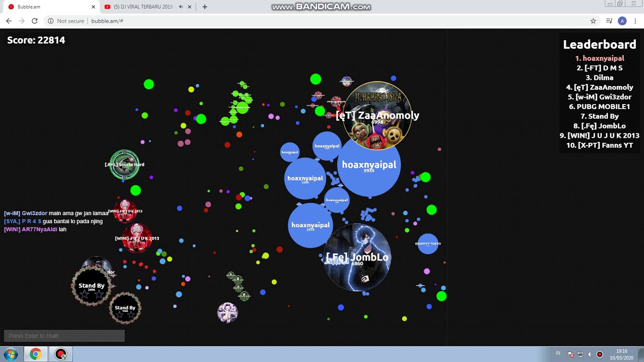The height and width of the screenshot is (362, 644).
Task: Click the Score: 22814 display
Action: coord(36,40)
